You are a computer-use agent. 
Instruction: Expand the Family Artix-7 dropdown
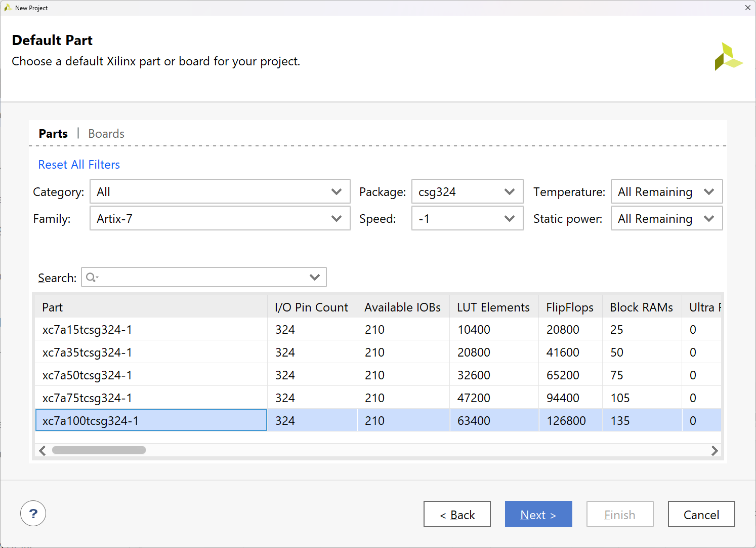(220, 218)
